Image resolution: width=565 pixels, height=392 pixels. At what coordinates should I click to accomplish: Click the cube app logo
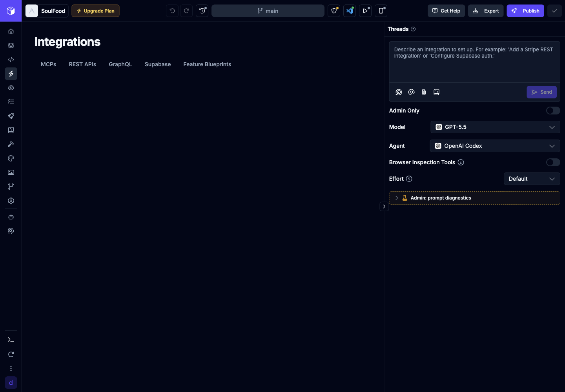pos(11,11)
